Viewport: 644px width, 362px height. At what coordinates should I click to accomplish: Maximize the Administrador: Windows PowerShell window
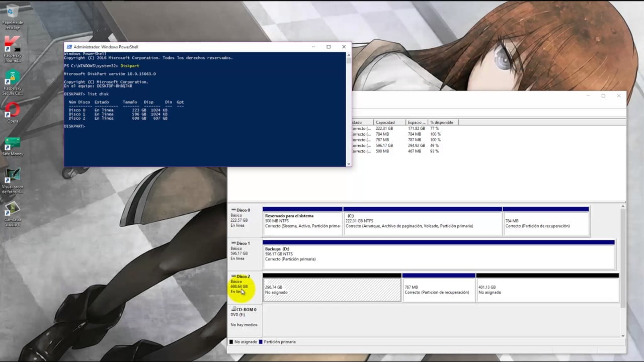329,47
